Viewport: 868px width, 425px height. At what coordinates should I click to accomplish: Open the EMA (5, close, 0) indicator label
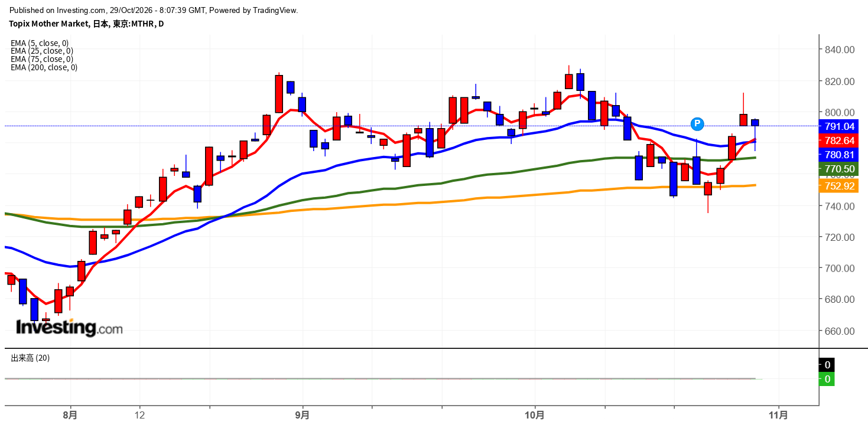click(40, 43)
